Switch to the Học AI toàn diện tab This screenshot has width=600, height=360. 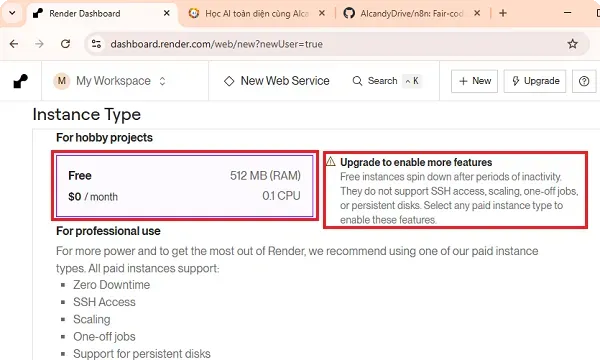(257, 14)
